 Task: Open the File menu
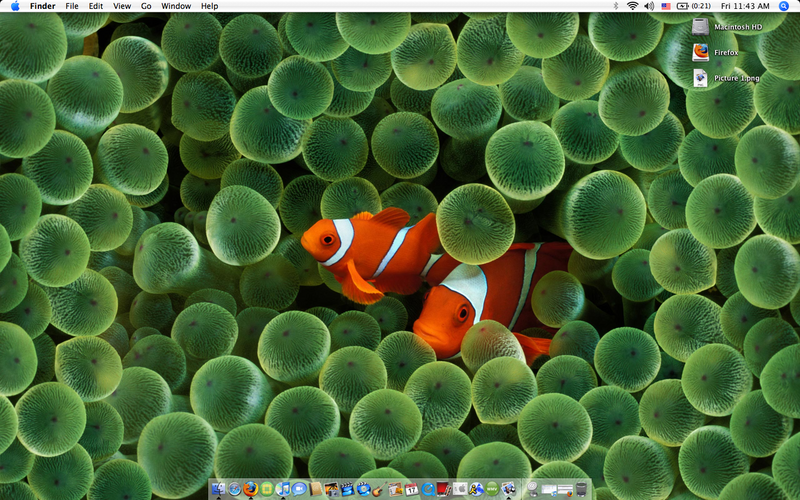pos(72,6)
